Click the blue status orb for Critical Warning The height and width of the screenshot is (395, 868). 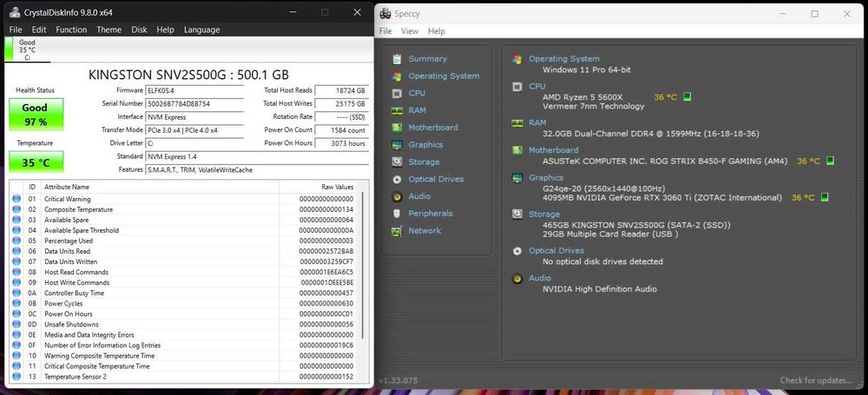[16, 199]
